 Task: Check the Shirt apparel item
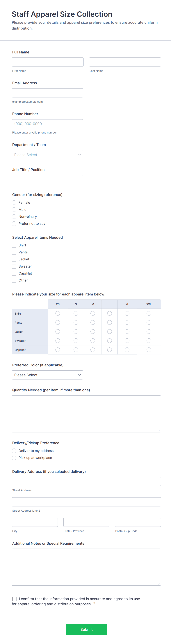tap(14, 245)
